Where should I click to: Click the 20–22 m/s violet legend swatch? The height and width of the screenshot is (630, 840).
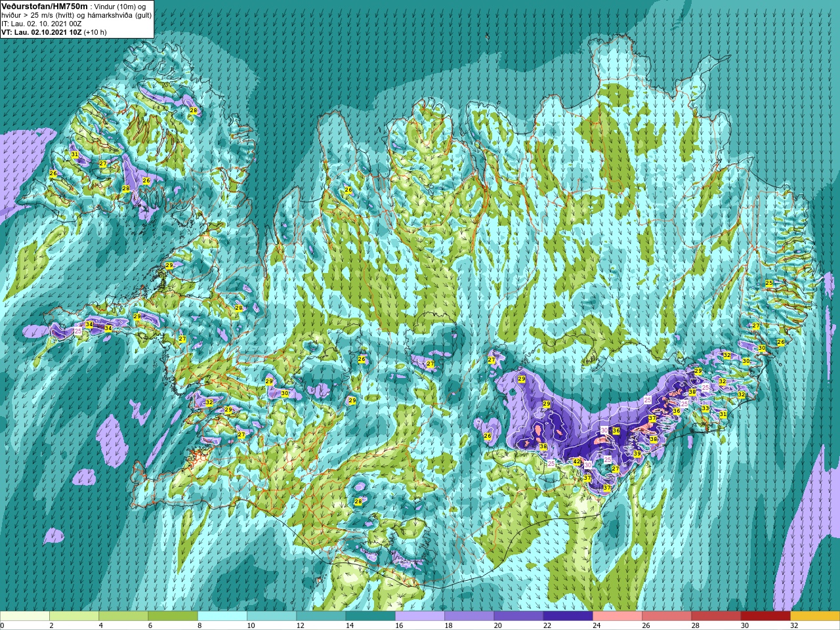point(518,616)
